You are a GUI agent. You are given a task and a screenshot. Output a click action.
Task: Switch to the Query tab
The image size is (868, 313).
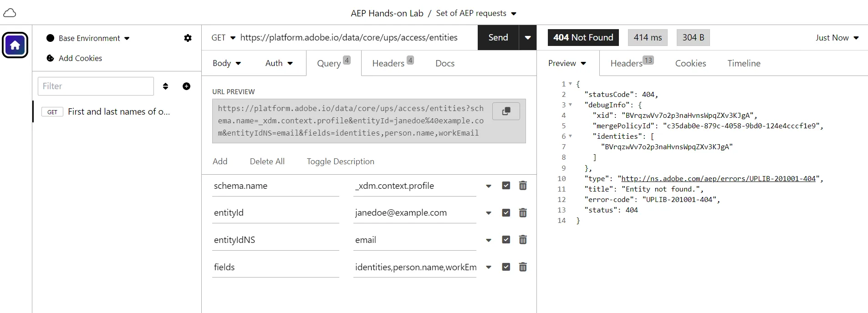tap(334, 63)
